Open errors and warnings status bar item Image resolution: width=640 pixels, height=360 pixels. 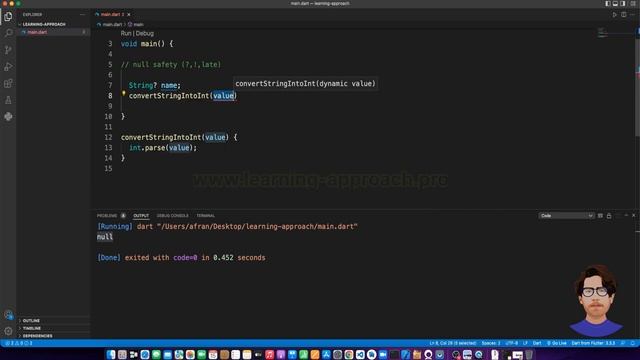19,343
